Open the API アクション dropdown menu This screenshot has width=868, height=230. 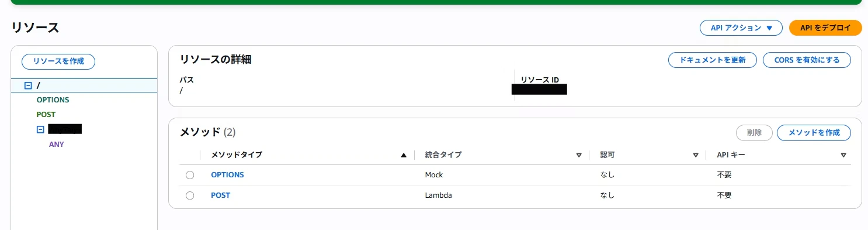tap(741, 28)
